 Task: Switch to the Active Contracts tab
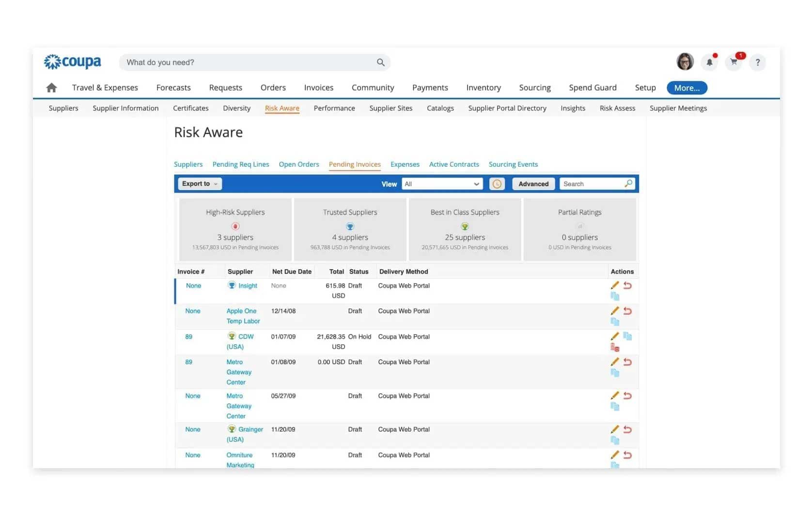[454, 164]
